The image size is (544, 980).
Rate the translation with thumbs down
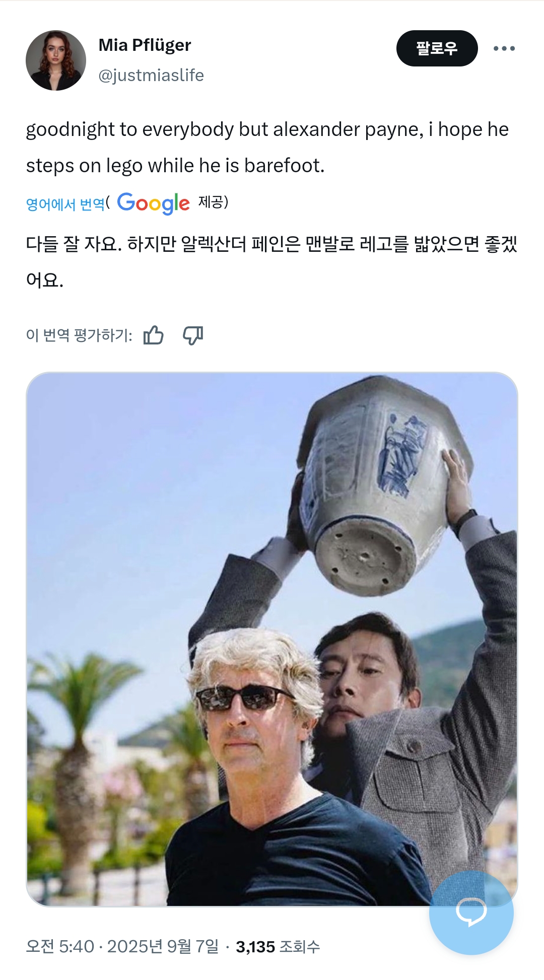tap(193, 335)
